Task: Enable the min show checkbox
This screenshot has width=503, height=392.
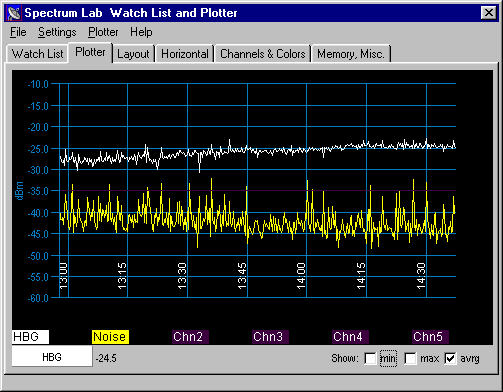Action: (370, 359)
